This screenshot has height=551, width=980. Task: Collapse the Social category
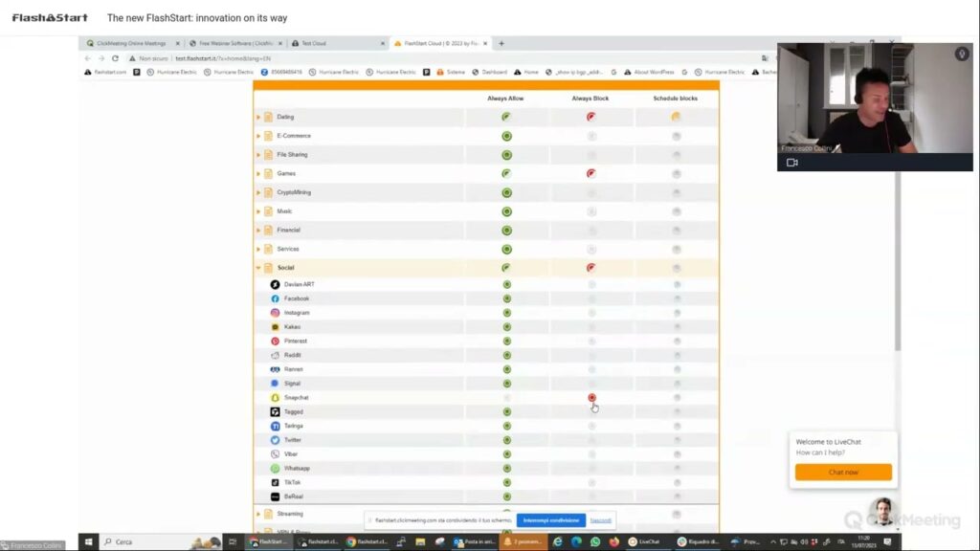(258, 268)
